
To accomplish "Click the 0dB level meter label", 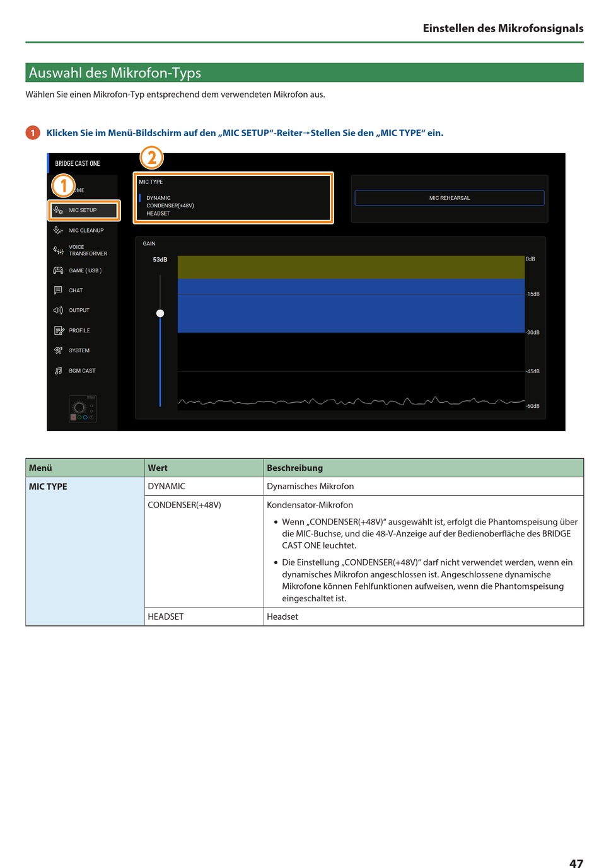I will tap(530, 259).
